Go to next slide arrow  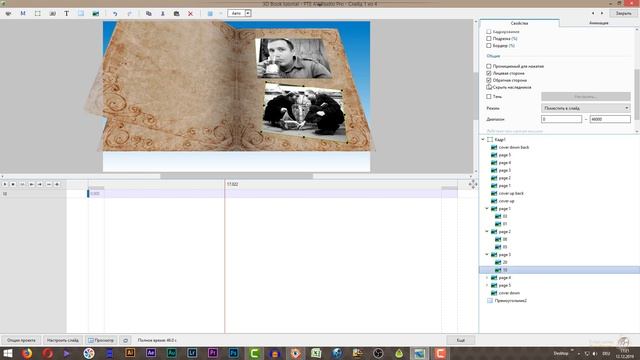pyautogui.click(x=602, y=13)
